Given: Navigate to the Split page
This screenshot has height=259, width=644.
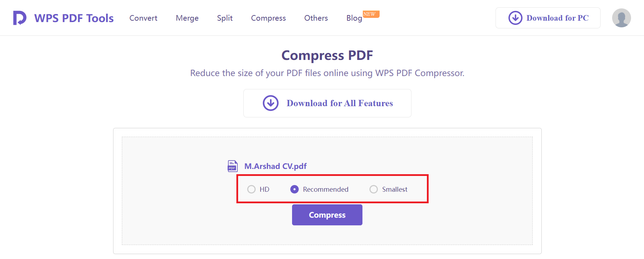Looking at the screenshot, I should [x=224, y=18].
